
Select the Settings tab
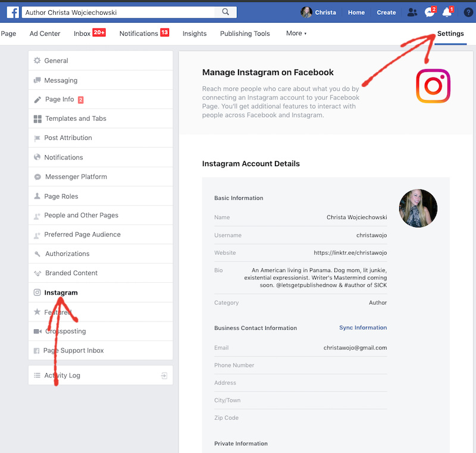pyautogui.click(x=450, y=33)
